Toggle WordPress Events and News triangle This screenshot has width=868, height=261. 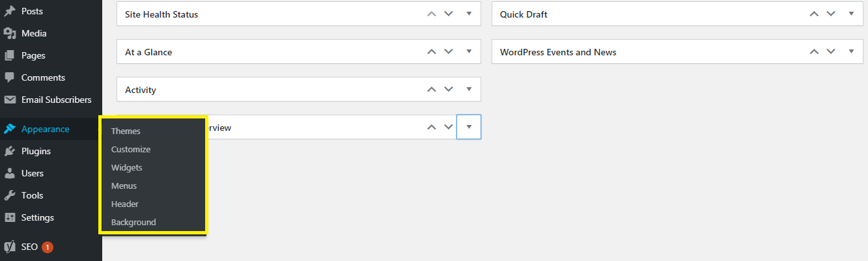[x=851, y=51]
